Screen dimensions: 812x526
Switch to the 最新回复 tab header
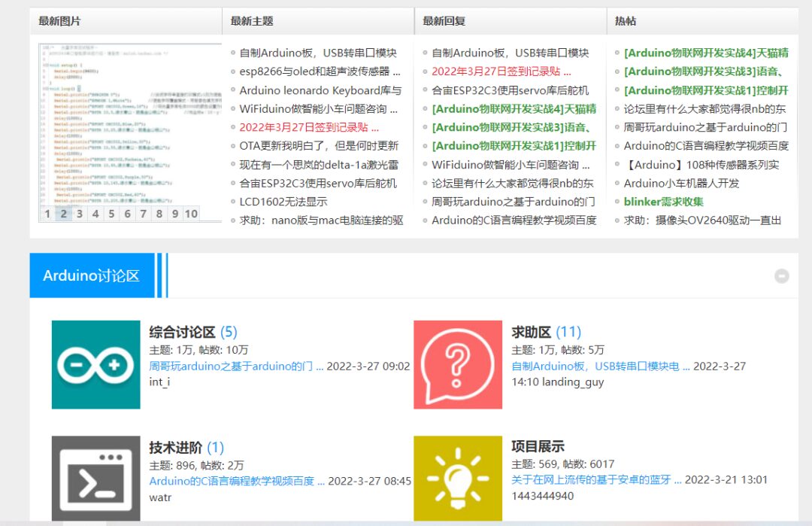pos(444,21)
